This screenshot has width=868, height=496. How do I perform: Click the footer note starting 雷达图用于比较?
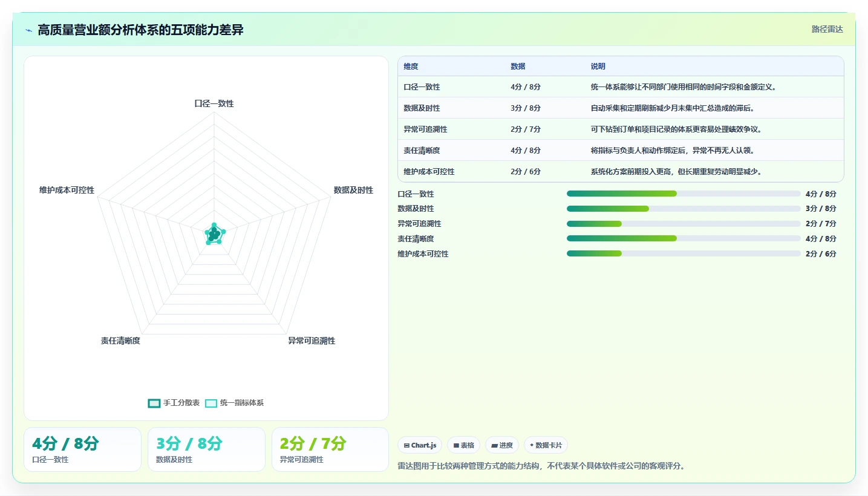tap(541, 466)
